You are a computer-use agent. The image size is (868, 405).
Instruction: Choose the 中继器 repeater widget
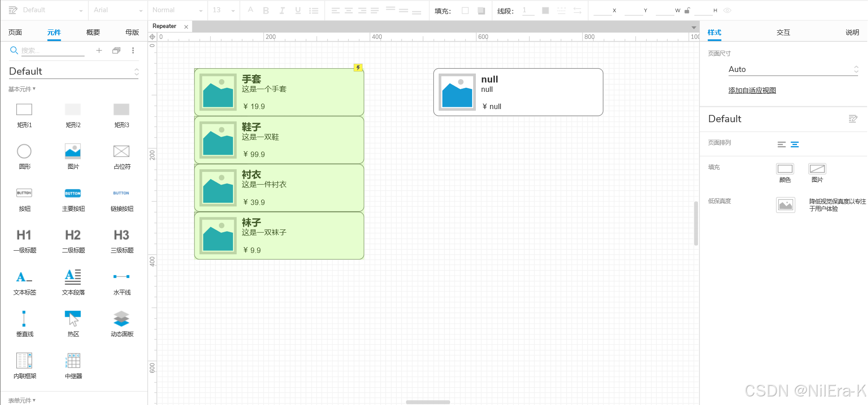point(73,366)
